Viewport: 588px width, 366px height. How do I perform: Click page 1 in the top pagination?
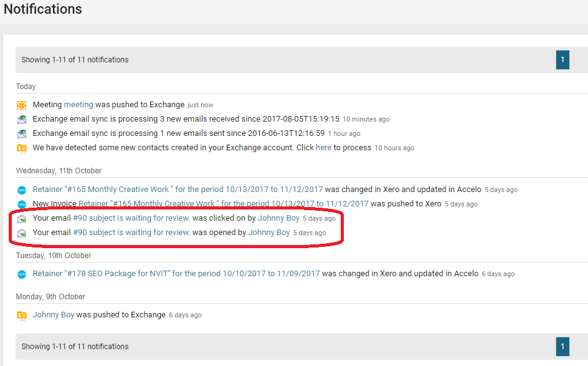pos(562,59)
